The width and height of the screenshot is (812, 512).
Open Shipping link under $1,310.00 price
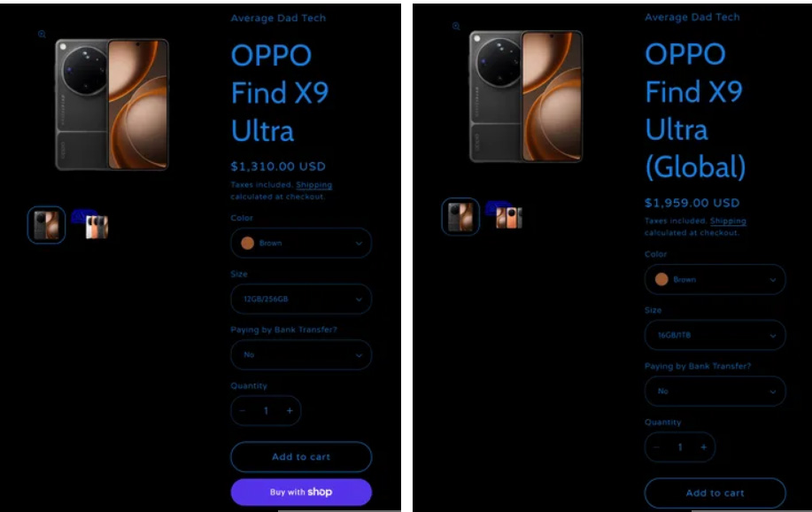pyautogui.click(x=313, y=185)
